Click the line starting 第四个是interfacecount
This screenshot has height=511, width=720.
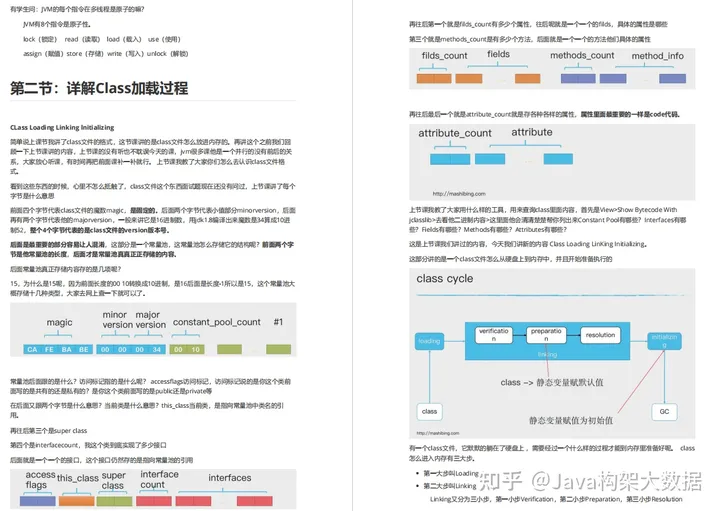pos(88,445)
